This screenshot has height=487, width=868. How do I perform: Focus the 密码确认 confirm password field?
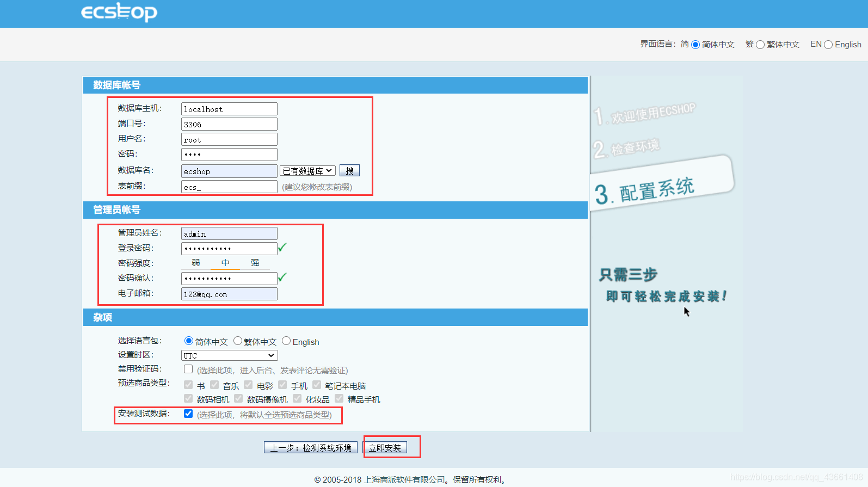point(229,279)
